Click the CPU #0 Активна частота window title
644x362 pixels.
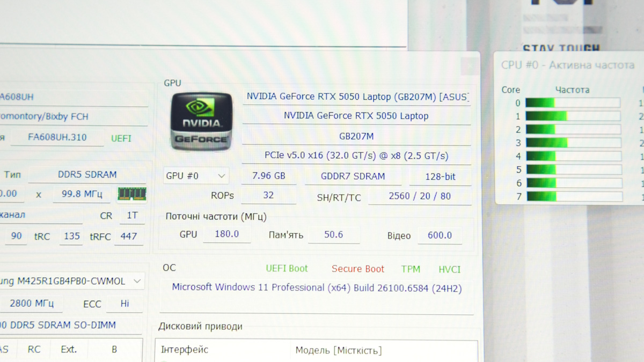click(568, 65)
